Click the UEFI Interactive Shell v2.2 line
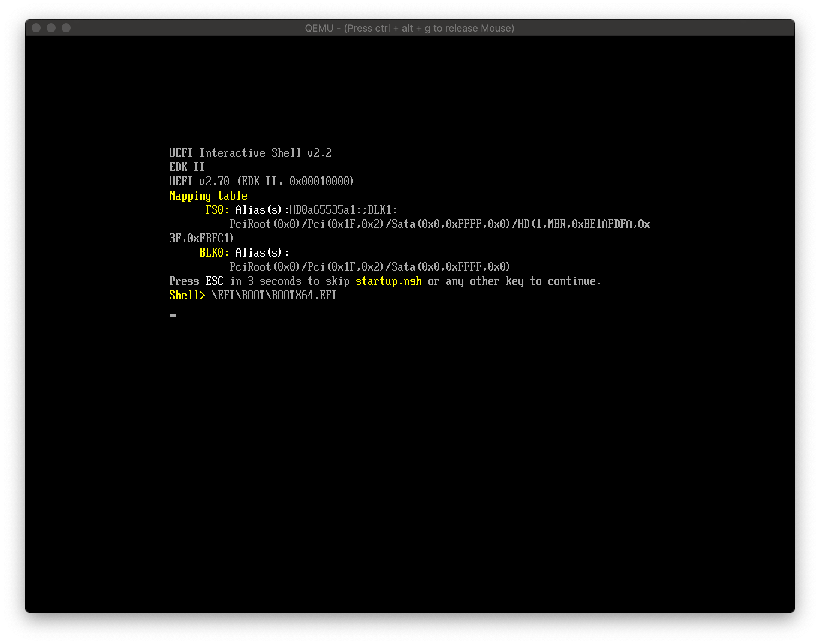The width and height of the screenshot is (820, 644). 250,153
